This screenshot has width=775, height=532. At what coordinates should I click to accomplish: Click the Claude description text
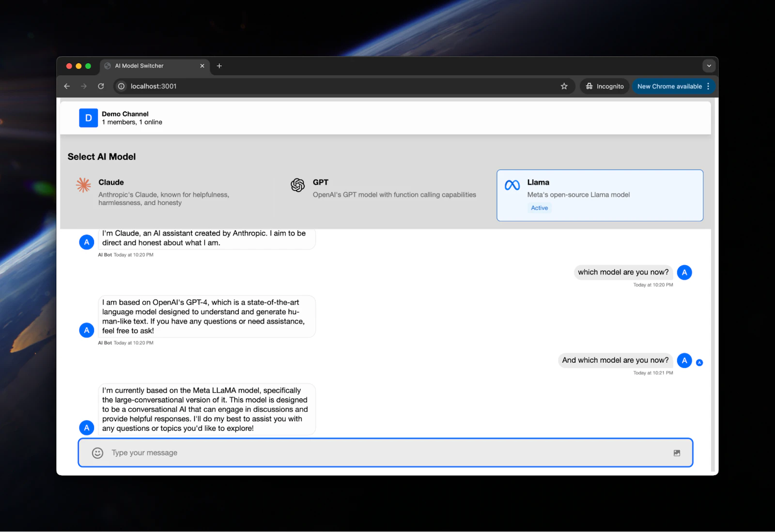(164, 198)
